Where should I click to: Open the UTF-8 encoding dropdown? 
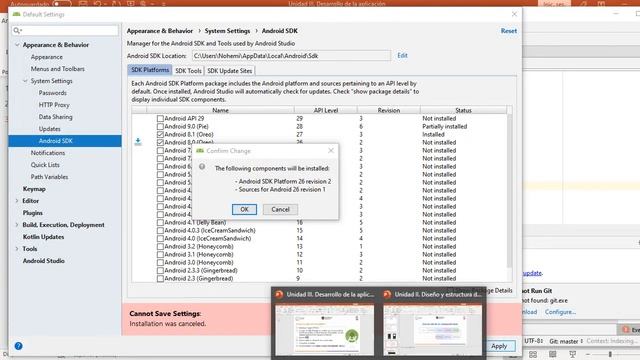tap(534, 341)
